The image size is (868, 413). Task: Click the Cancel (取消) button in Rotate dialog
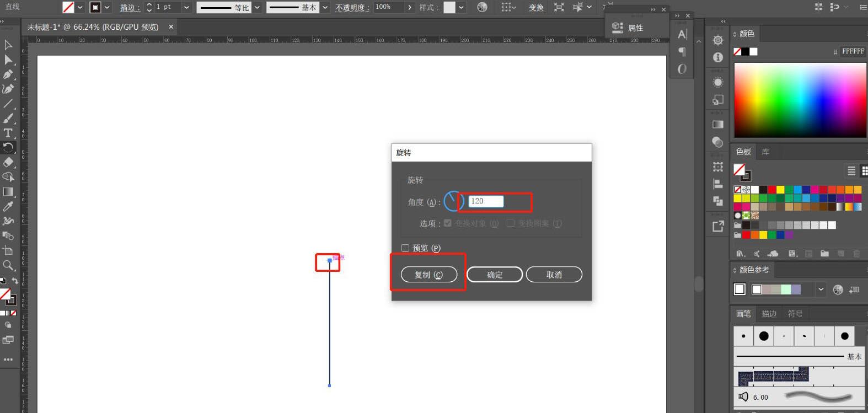click(554, 275)
